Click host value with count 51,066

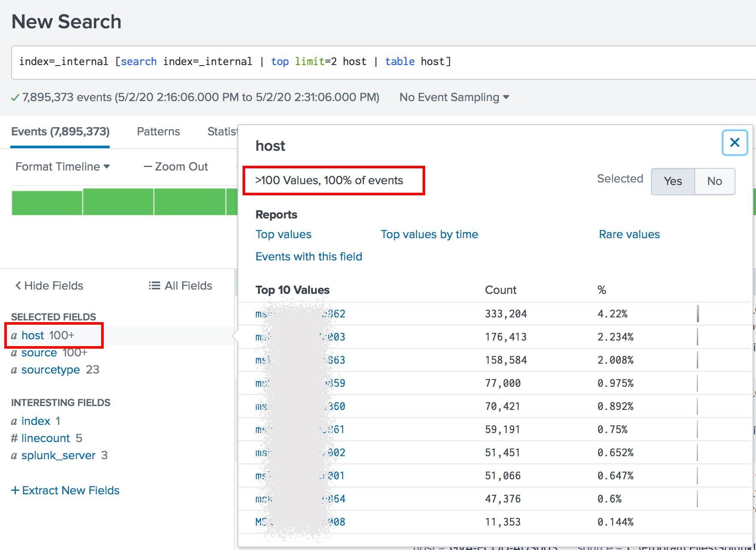pos(300,476)
